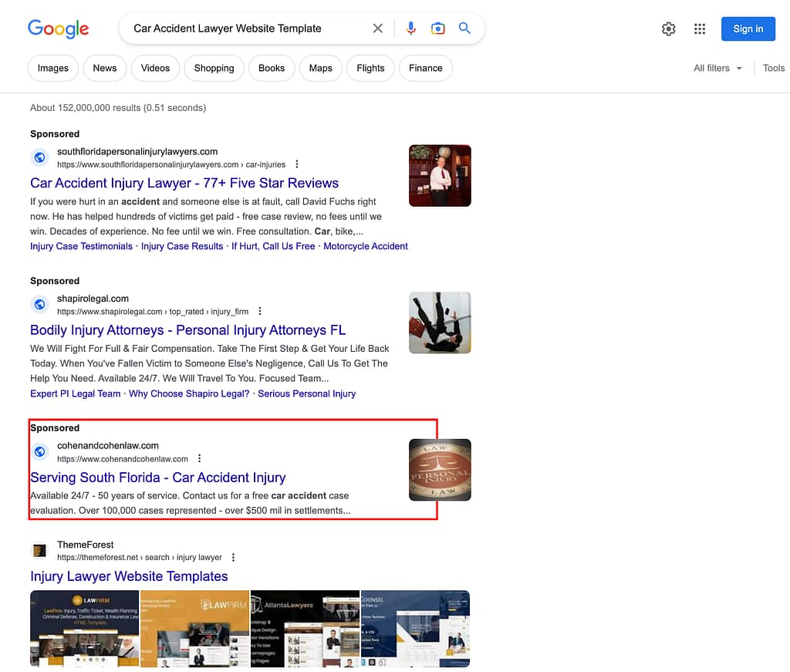Image resolution: width=790 pixels, height=672 pixels.
Task: Open the settings gear icon
Action: coord(669,29)
